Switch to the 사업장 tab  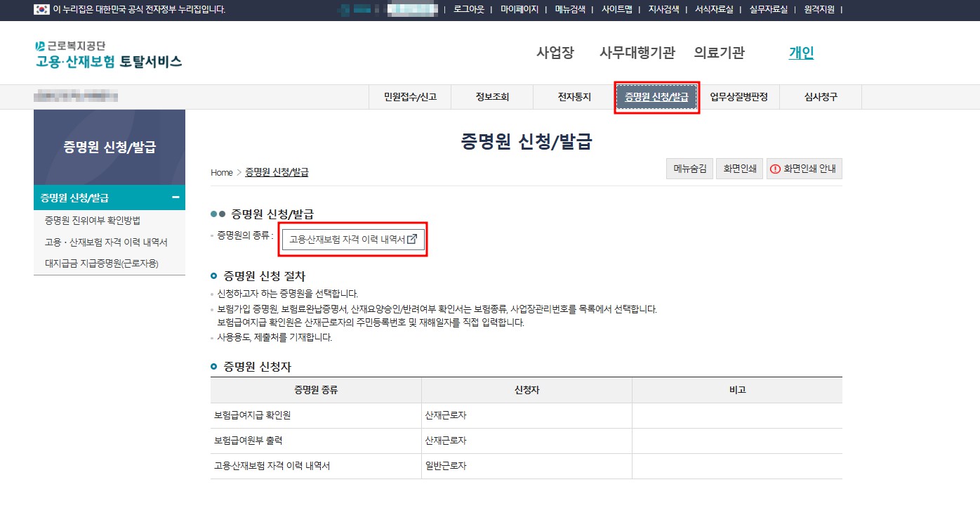coord(554,52)
